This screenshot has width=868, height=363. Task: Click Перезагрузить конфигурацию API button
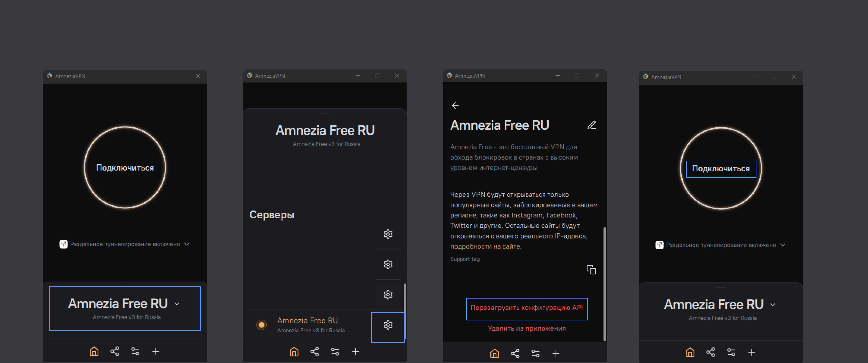527,308
